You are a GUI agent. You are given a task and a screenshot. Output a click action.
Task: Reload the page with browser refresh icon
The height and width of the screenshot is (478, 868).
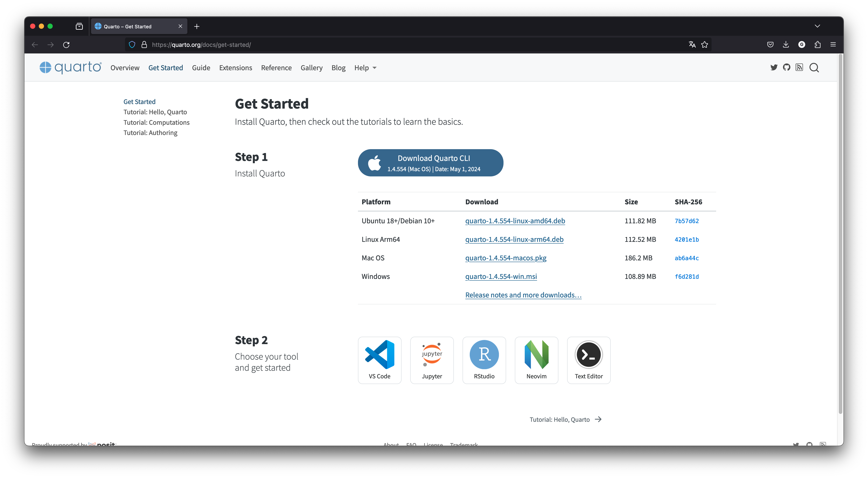pyautogui.click(x=66, y=44)
